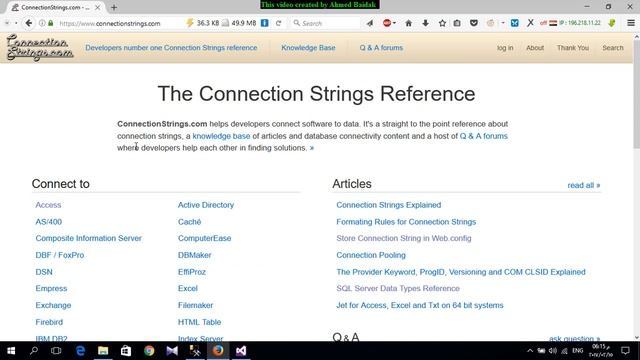Open Windows taskbar search
Image resolution: width=640 pixels, height=360 pixels.
pos(34,351)
